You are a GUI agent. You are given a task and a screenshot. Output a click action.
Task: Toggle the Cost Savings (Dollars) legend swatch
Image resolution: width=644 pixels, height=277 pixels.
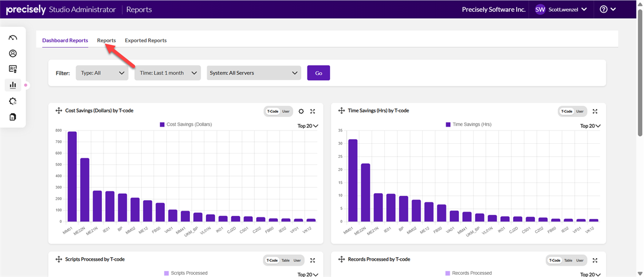[x=162, y=125]
